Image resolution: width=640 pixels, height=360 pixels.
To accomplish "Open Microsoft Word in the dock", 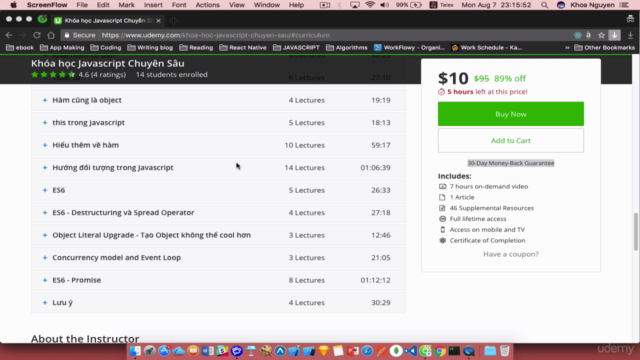I will click(207, 351).
